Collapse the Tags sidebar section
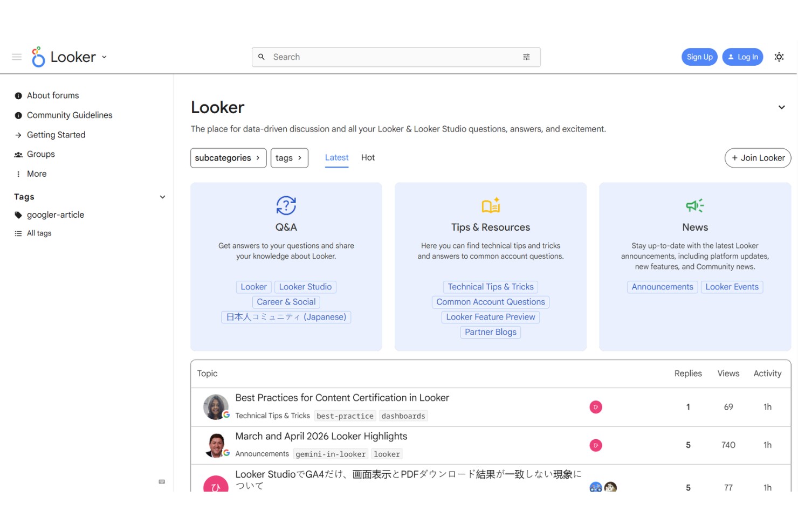 click(162, 197)
